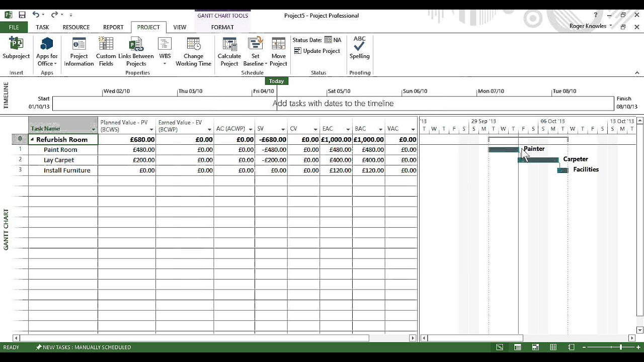
Task: Open the WBS menu
Action: 165,50
